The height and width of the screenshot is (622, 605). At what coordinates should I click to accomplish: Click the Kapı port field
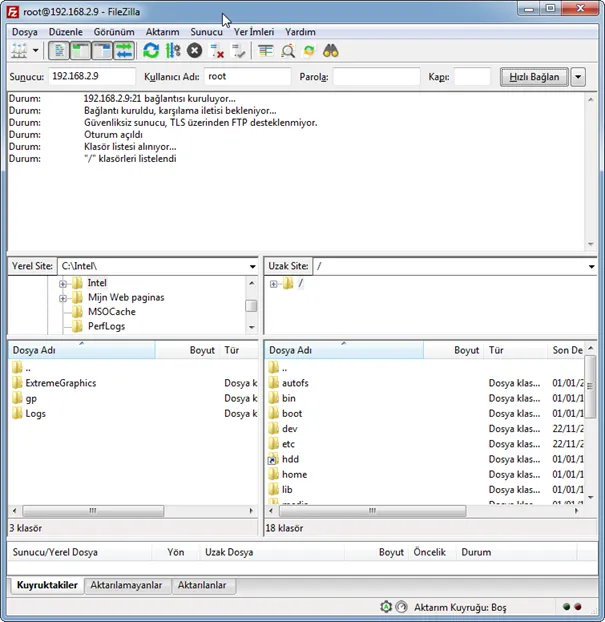coord(472,76)
